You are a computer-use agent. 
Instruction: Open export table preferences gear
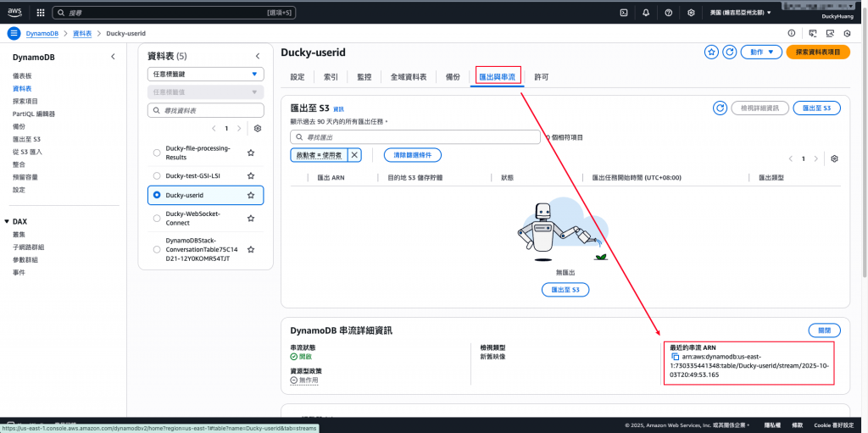tap(835, 159)
